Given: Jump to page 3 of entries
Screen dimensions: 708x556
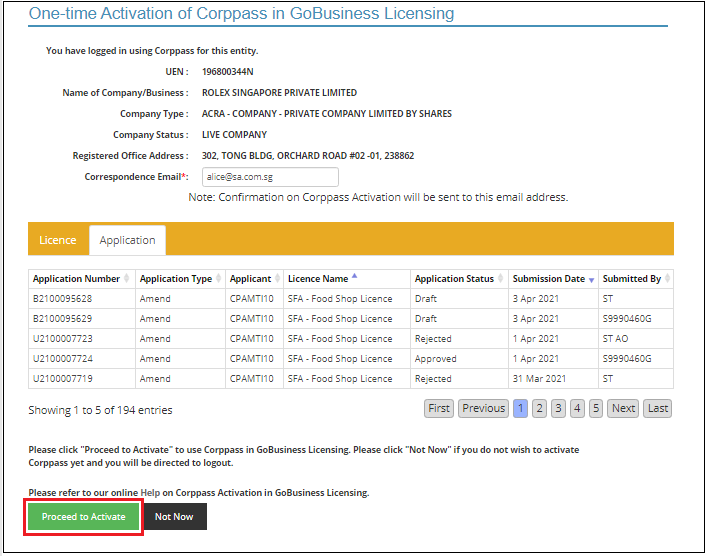Looking at the screenshot, I should (x=558, y=408).
